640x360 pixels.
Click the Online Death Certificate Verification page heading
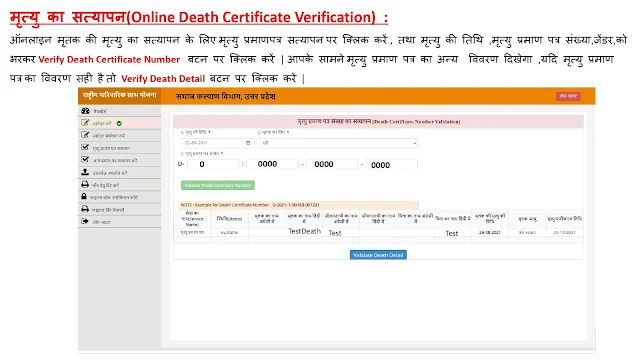[x=198, y=17]
